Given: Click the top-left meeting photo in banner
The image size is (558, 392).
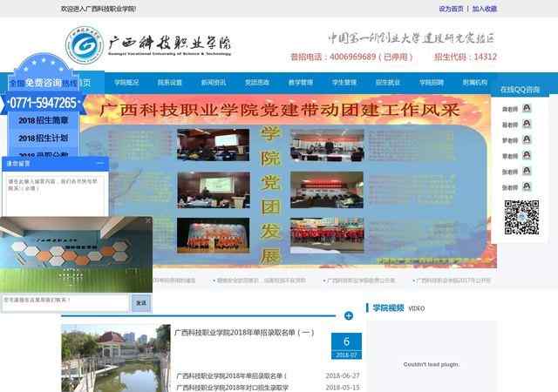Looking at the screenshot, I should [x=213, y=145].
